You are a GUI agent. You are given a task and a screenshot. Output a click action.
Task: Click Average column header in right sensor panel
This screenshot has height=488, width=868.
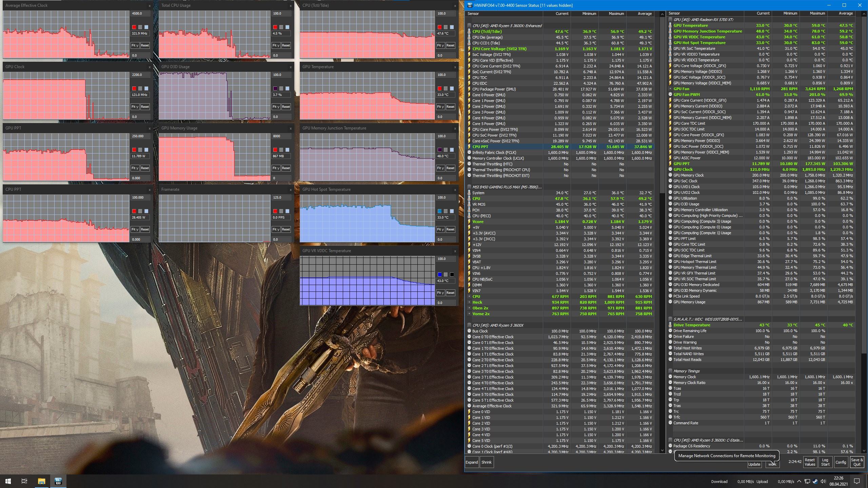pyautogui.click(x=841, y=13)
